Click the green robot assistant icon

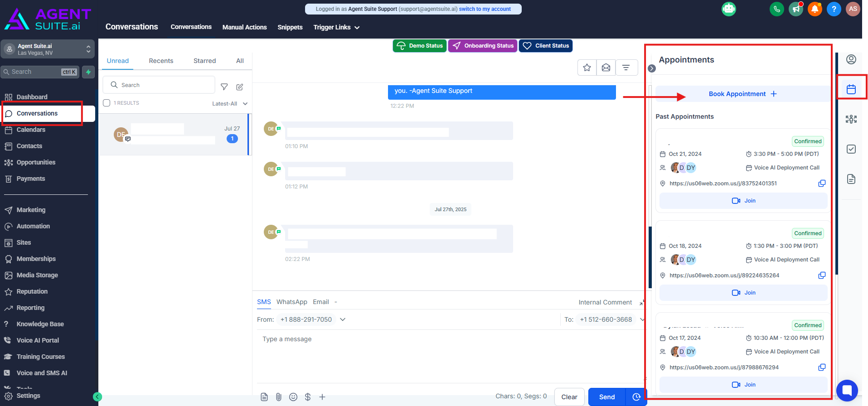(x=729, y=9)
